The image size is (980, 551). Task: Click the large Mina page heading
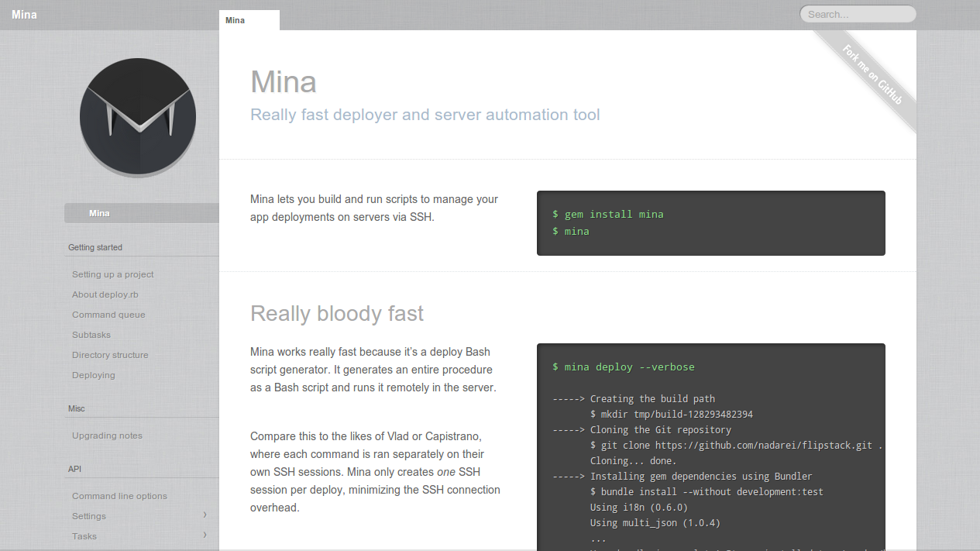click(284, 81)
